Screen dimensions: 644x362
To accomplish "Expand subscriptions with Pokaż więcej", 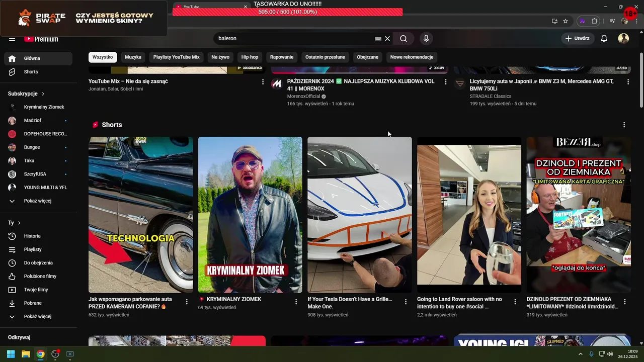I will [x=38, y=201].
